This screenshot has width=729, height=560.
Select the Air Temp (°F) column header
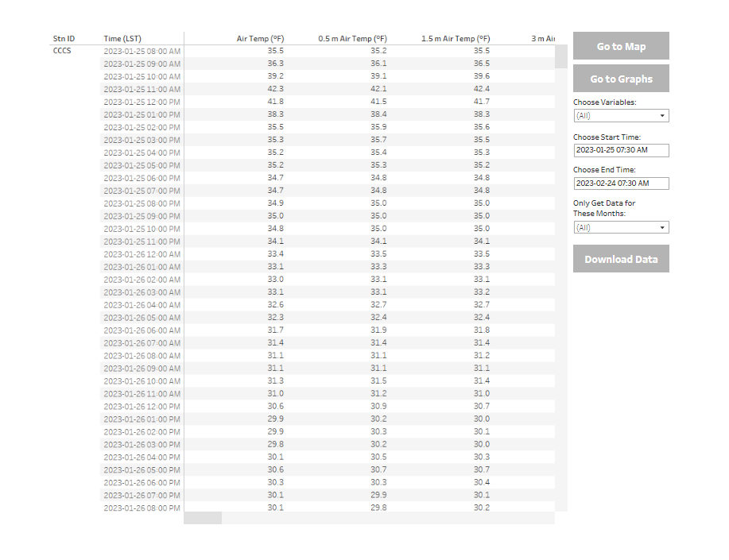(x=260, y=39)
